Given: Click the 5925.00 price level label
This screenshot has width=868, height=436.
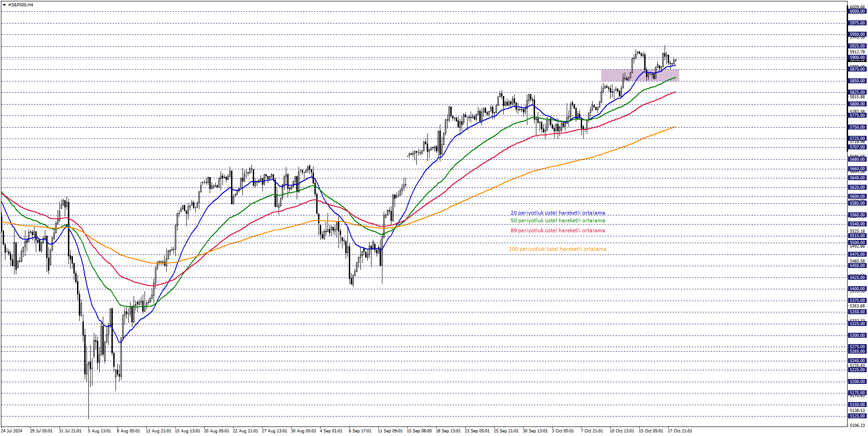Looking at the screenshot, I should 857,46.
